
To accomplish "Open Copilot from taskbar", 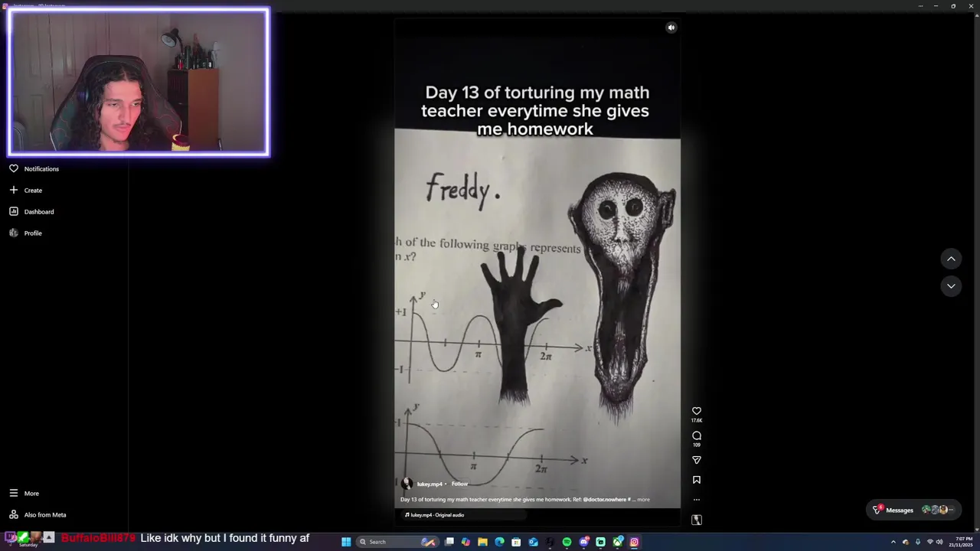I will click(x=465, y=542).
